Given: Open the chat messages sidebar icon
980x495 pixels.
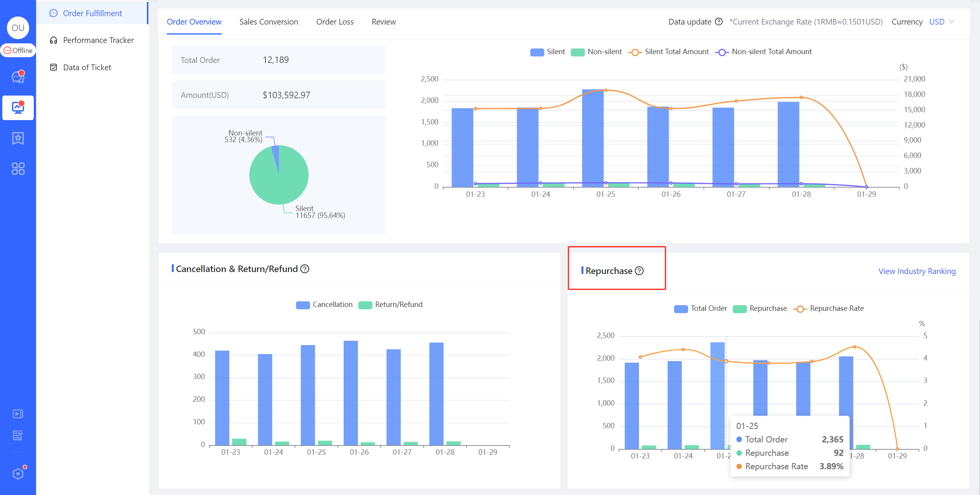Looking at the screenshot, I should click(18, 77).
